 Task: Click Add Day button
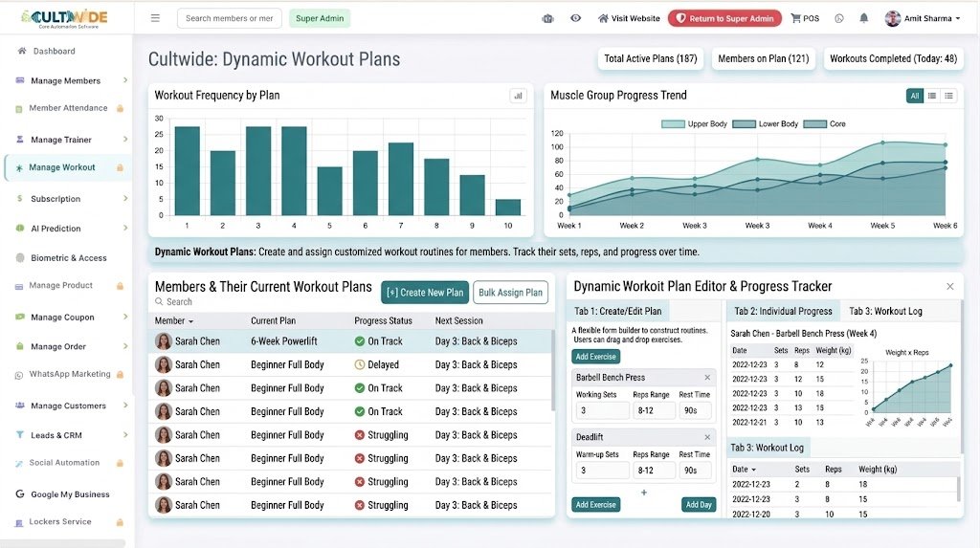698,505
